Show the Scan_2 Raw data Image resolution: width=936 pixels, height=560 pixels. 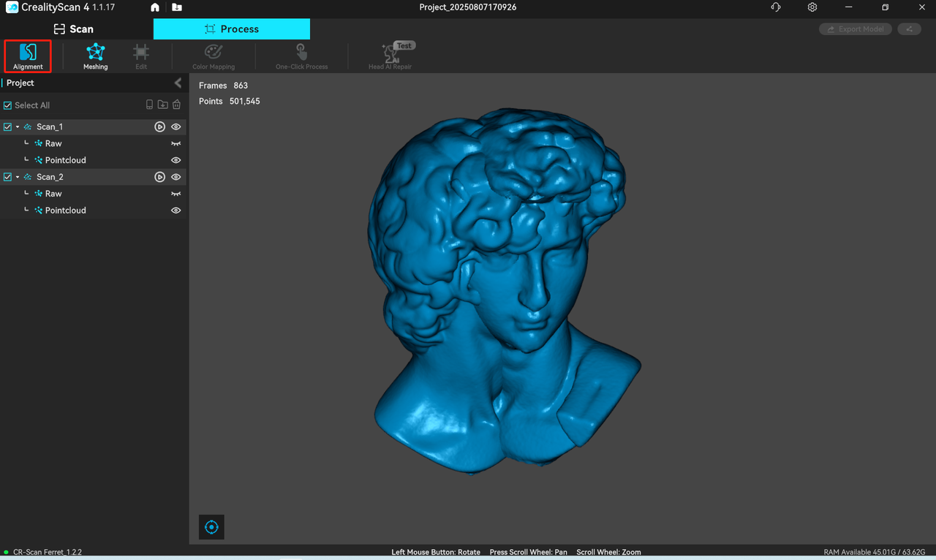(x=175, y=194)
